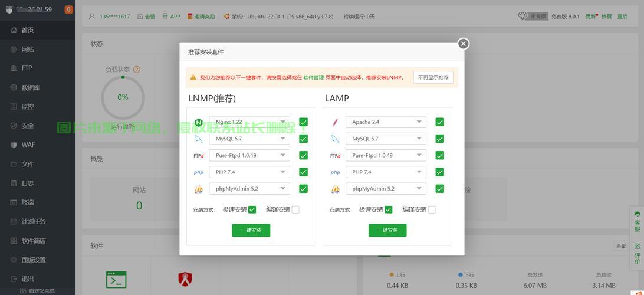Click the 全部 button in traffic panel
This screenshot has height=295, width=644.
pyautogui.click(x=621, y=245)
